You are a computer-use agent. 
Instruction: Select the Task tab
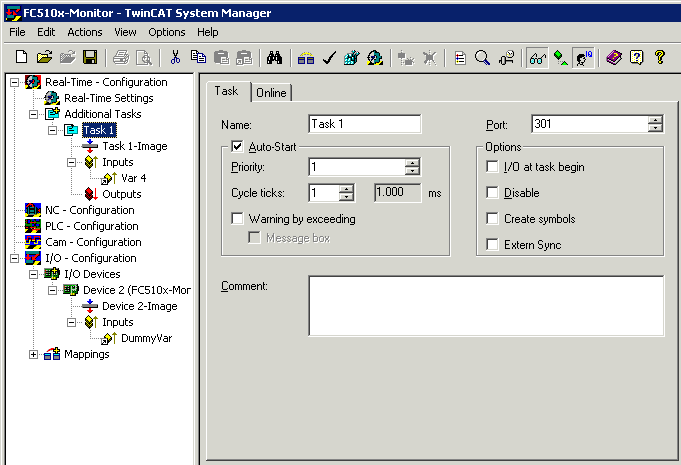click(226, 91)
